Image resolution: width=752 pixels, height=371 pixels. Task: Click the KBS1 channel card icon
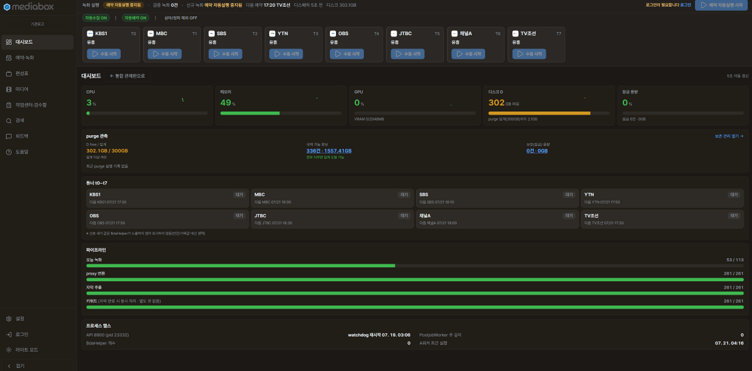90,34
